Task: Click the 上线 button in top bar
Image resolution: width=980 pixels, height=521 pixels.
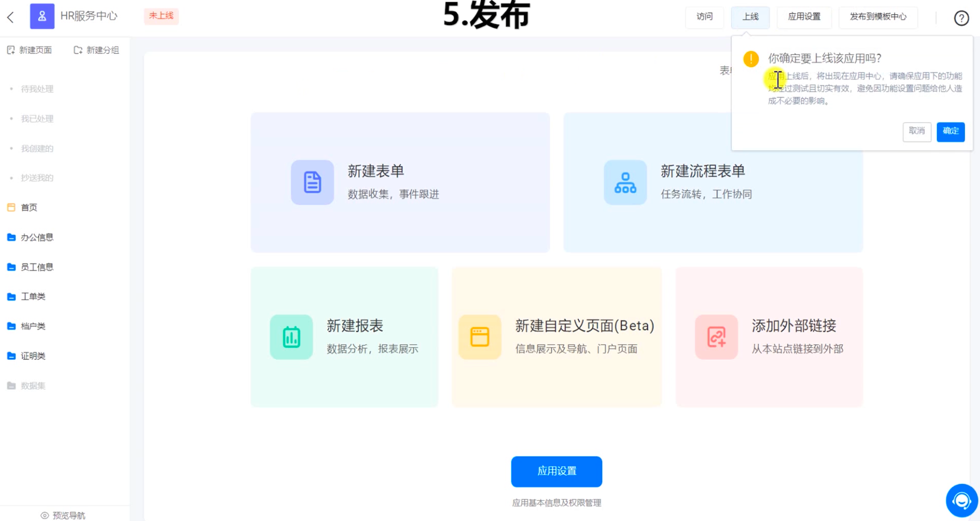Action: coord(750,17)
